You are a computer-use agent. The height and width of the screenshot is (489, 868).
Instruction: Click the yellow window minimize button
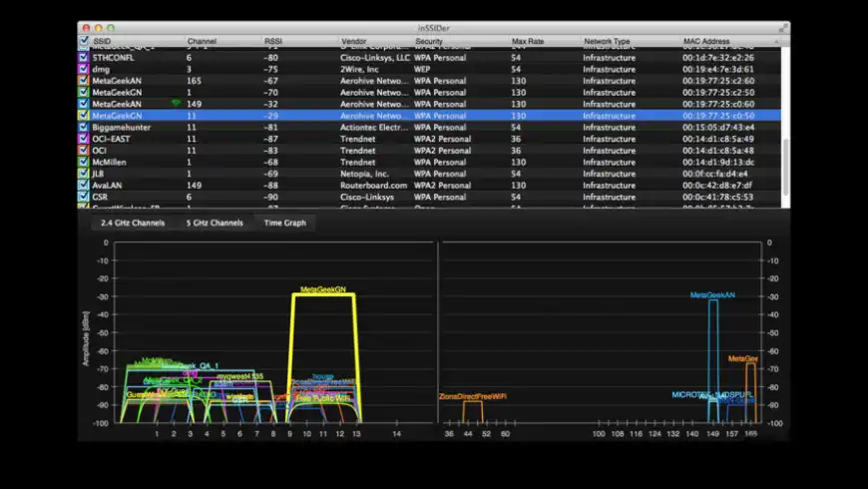point(99,27)
